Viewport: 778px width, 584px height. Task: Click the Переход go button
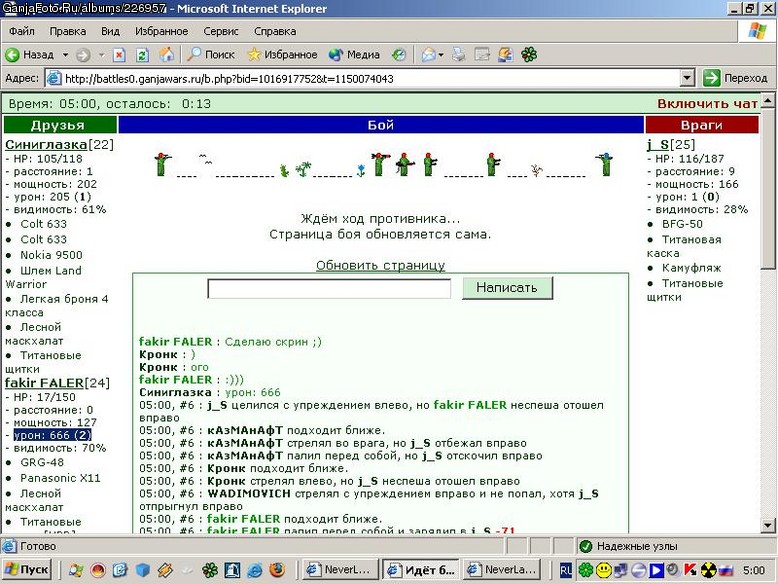[736, 78]
